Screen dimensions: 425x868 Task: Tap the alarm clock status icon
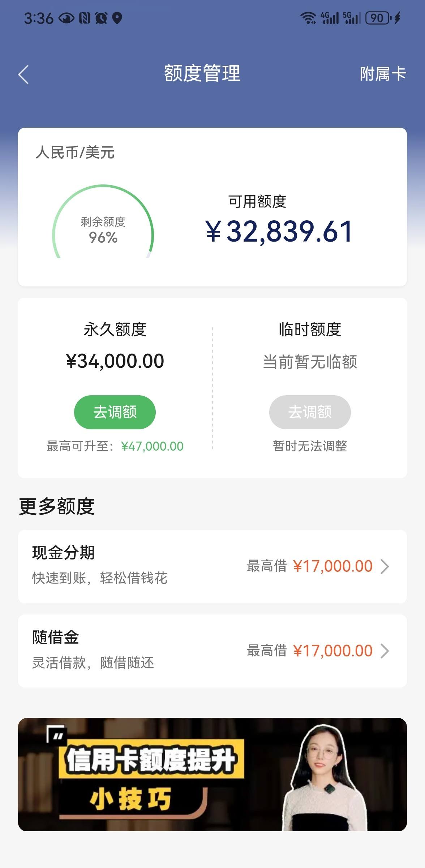[x=101, y=18]
